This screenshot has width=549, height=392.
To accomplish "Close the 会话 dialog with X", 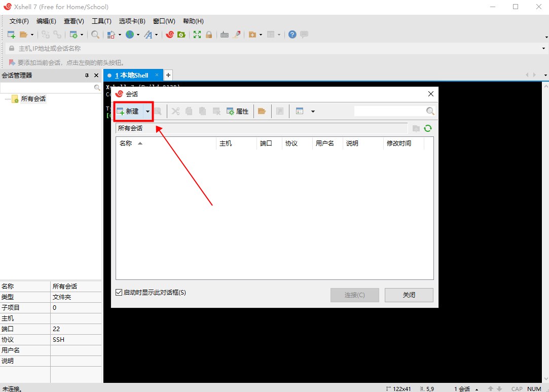I will pyautogui.click(x=431, y=94).
